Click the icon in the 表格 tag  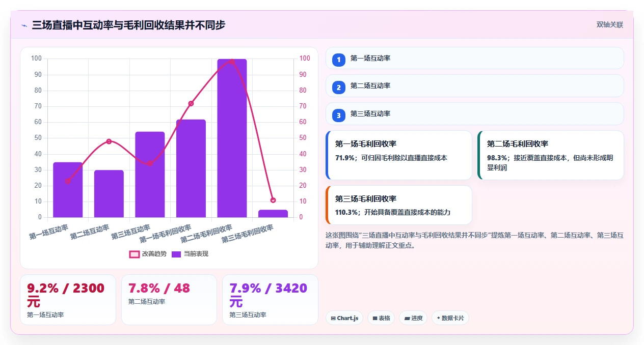click(x=375, y=319)
